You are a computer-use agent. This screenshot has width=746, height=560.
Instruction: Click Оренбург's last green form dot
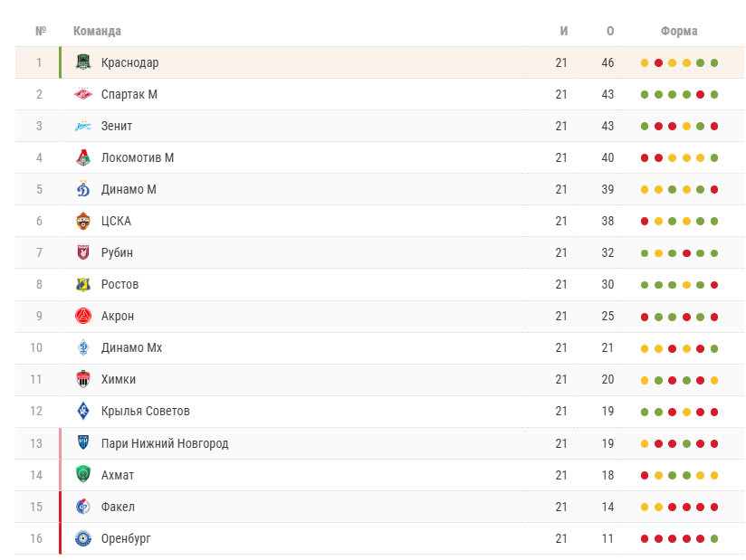pos(714,538)
